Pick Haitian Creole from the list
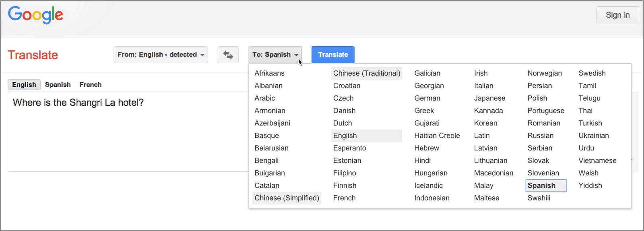The width and height of the screenshot is (644, 231). click(437, 136)
